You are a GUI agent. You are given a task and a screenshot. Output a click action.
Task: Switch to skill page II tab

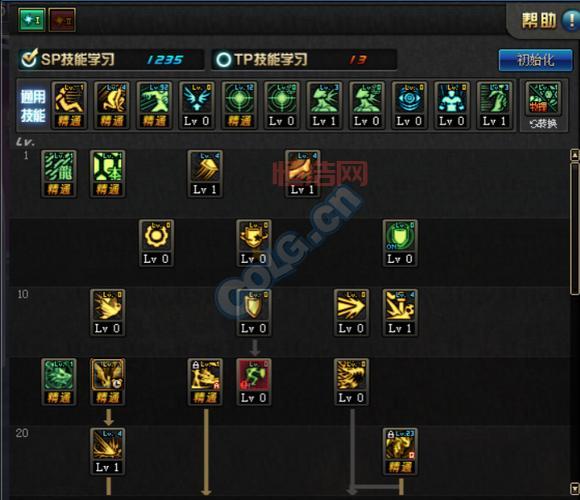pyautogui.click(x=62, y=20)
